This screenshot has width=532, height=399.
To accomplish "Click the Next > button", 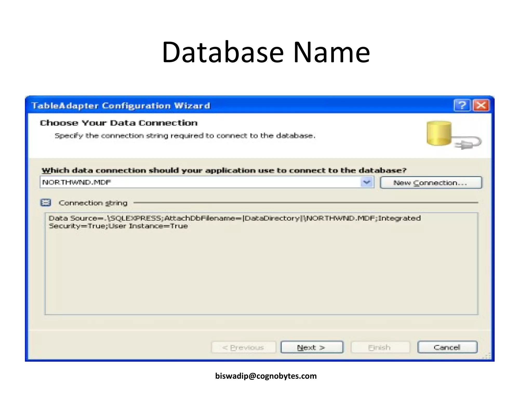I will (x=312, y=347).
